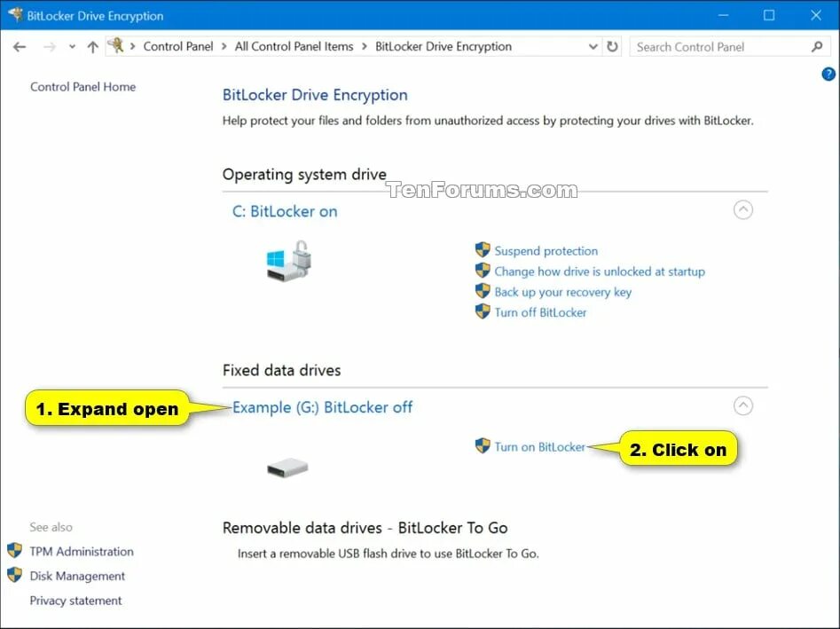Viewport: 840px width, 629px height.
Task: Click the locked Windows drive icon
Action: tap(289, 261)
